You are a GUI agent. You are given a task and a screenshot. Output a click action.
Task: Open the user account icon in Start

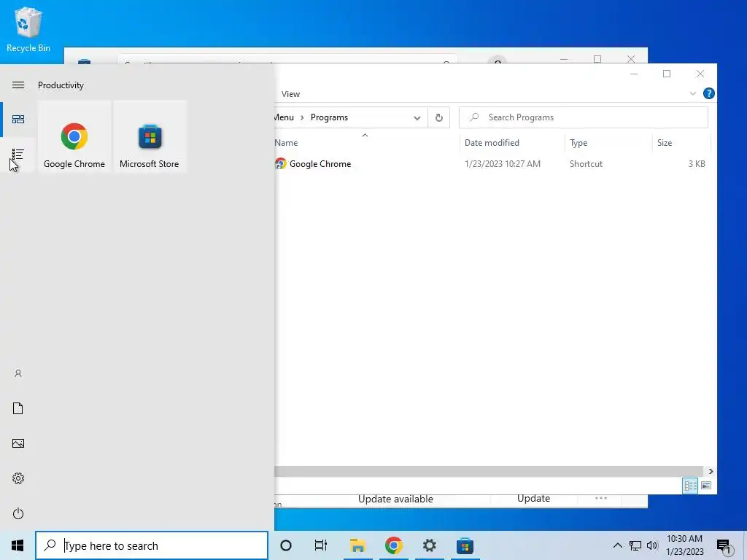18,373
